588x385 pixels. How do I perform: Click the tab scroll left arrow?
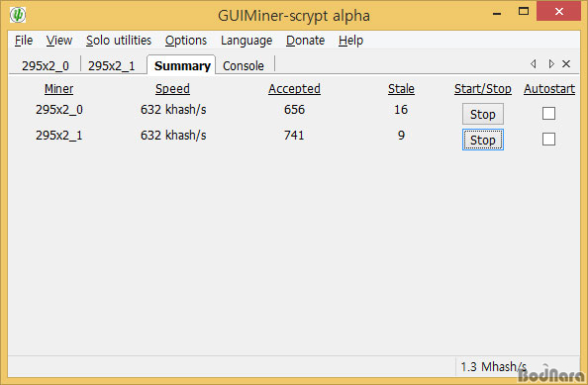[x=533, y=64]
